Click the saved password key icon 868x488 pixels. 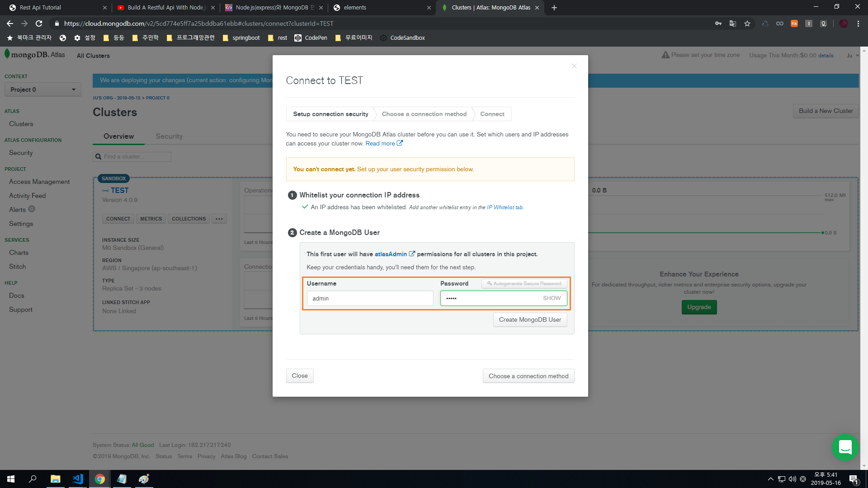click(718, 23)
